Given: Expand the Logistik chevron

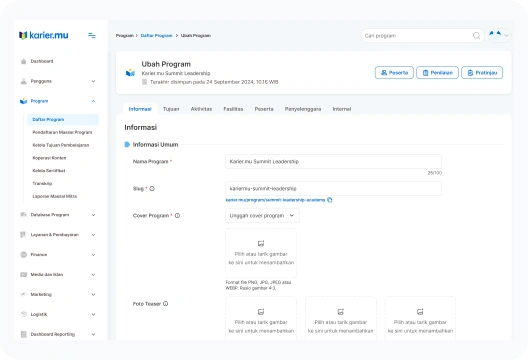Looking at the screenshot, I should (93, 314).
